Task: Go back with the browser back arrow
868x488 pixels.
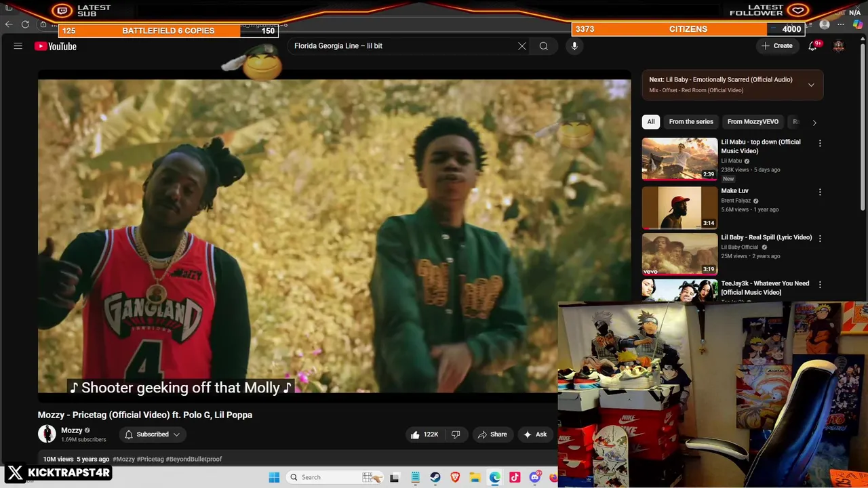Action: tap(9, 24)
